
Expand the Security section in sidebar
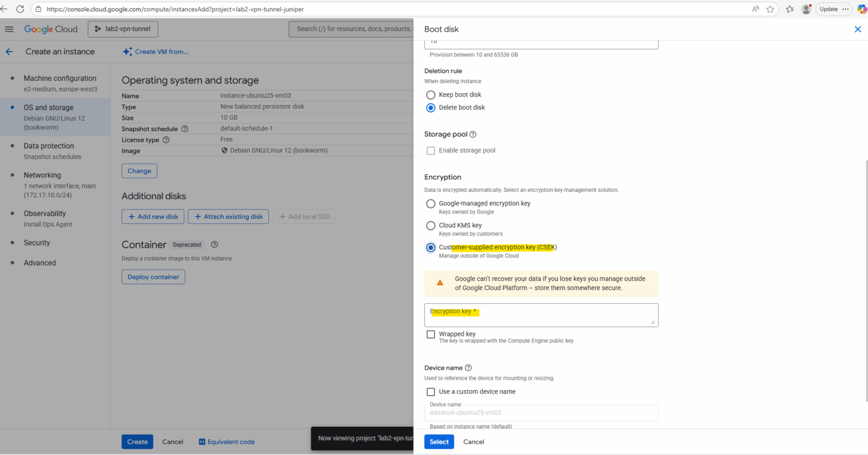pos(36,243)
